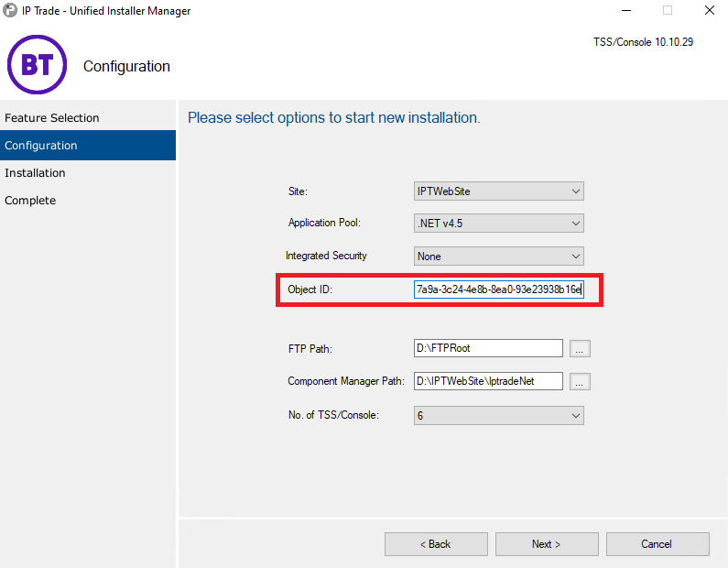
Task: Browse for FTP Path folder
Action: point(580,349)
